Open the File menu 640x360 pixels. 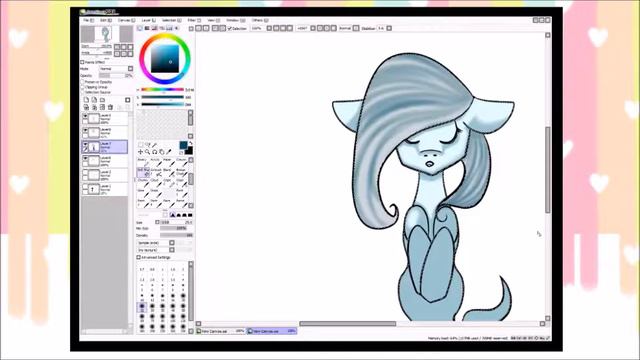click(88, 20)
